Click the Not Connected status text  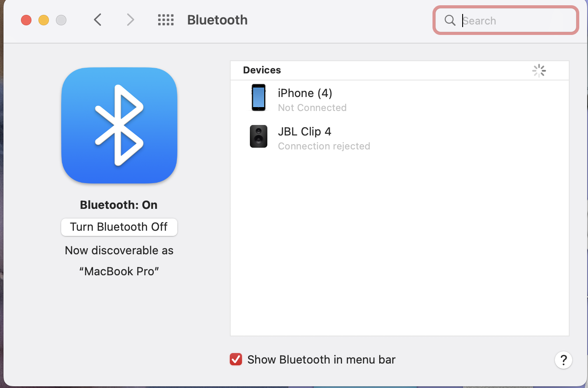tap(312, 107)
